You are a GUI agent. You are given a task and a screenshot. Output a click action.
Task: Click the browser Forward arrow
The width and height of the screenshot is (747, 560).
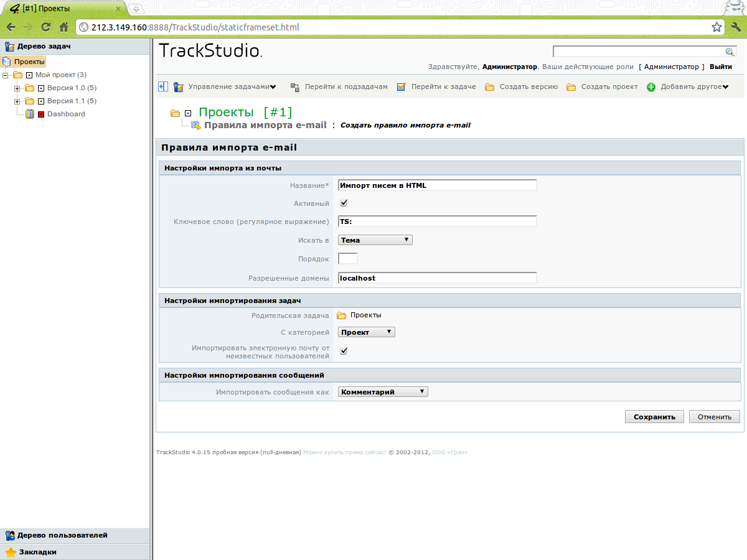(28, 27)
